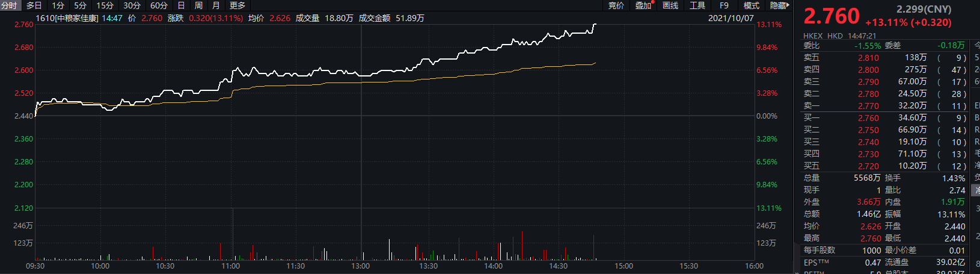
Task: Select the 买三 bid row at 2.740
Action: 885,142
